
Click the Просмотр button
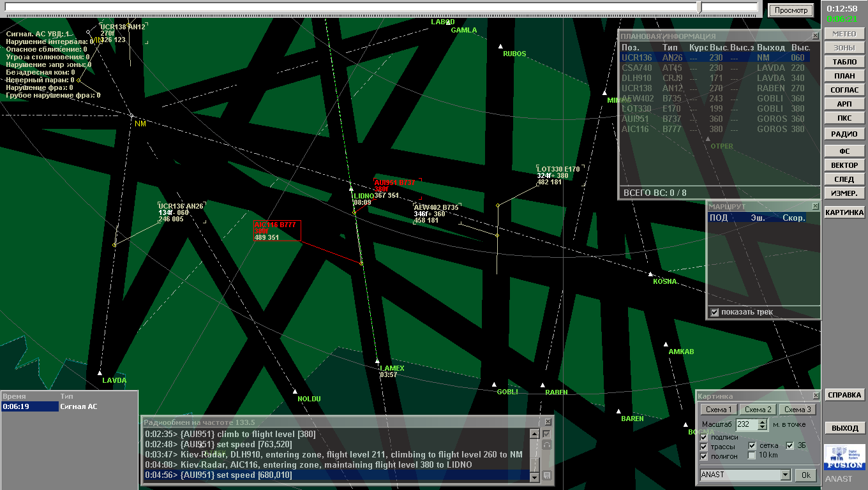791,10
